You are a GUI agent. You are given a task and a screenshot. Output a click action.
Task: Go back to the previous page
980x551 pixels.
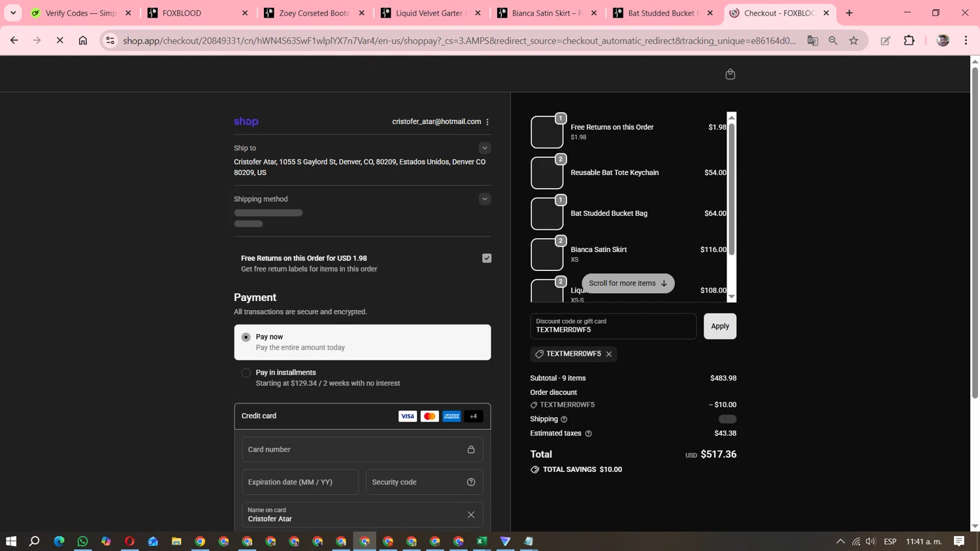click(x=14, y=40)
